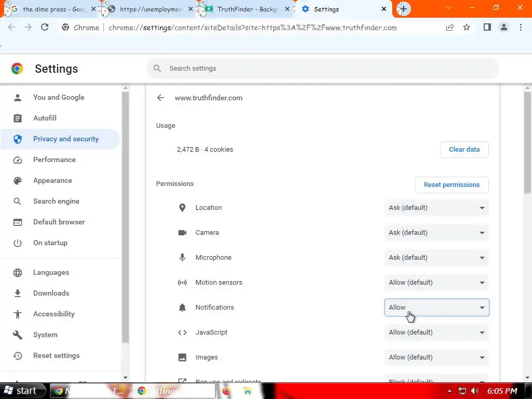Click the address bar URL
The height and width of the screenshot is (399, 532).
click(252, 28)
